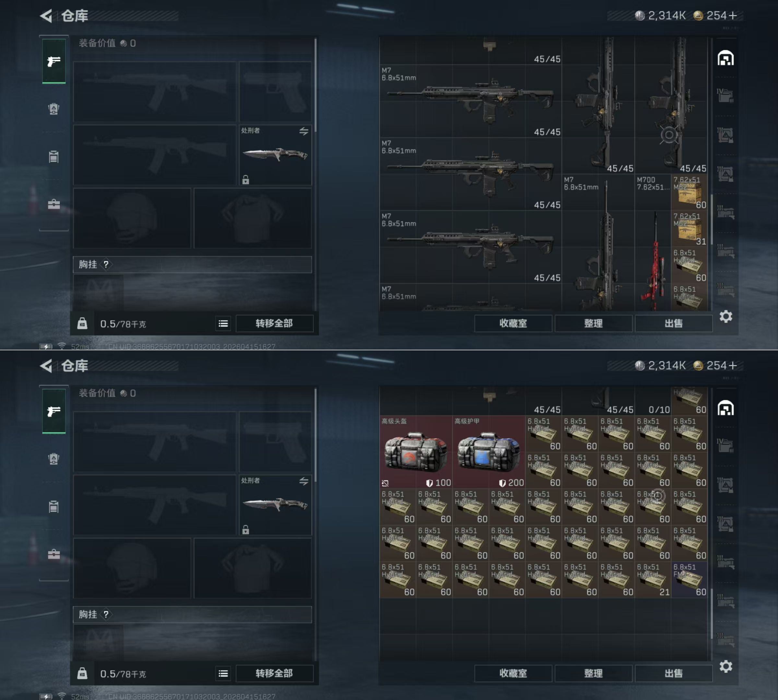Switch to the pistol weapons tab, upper screenshot

click(x=53, y=61)
